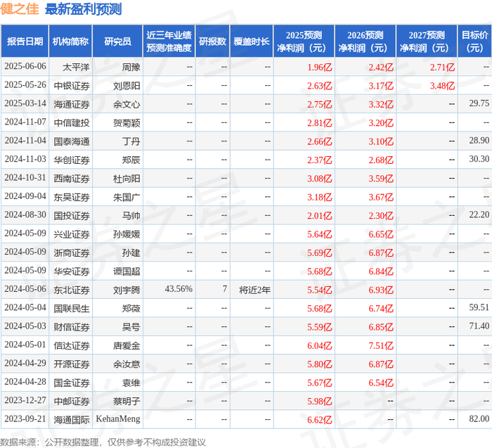
Task: Select the 5.98亿 2025 forecast value
Action: 319,401
